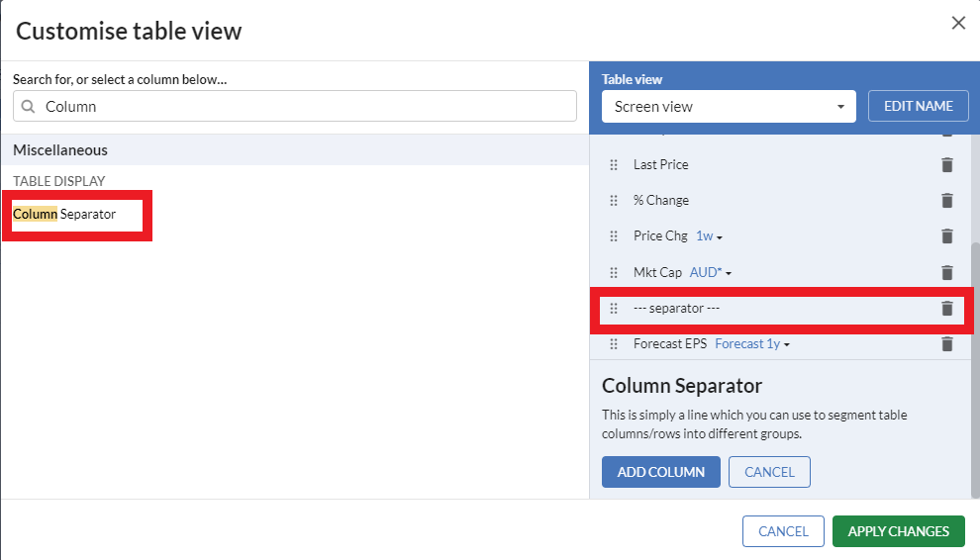Delete the Last Price column

tap(947, 164)
